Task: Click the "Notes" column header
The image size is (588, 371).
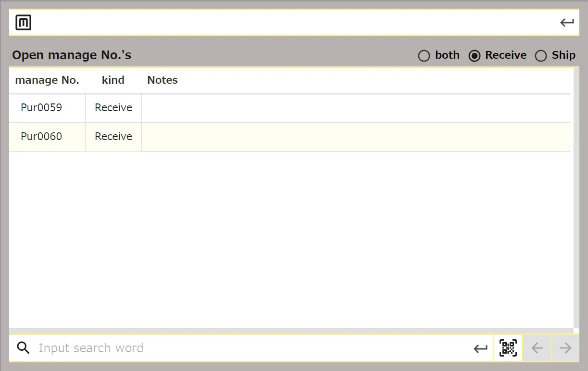Action: [163, 80]
